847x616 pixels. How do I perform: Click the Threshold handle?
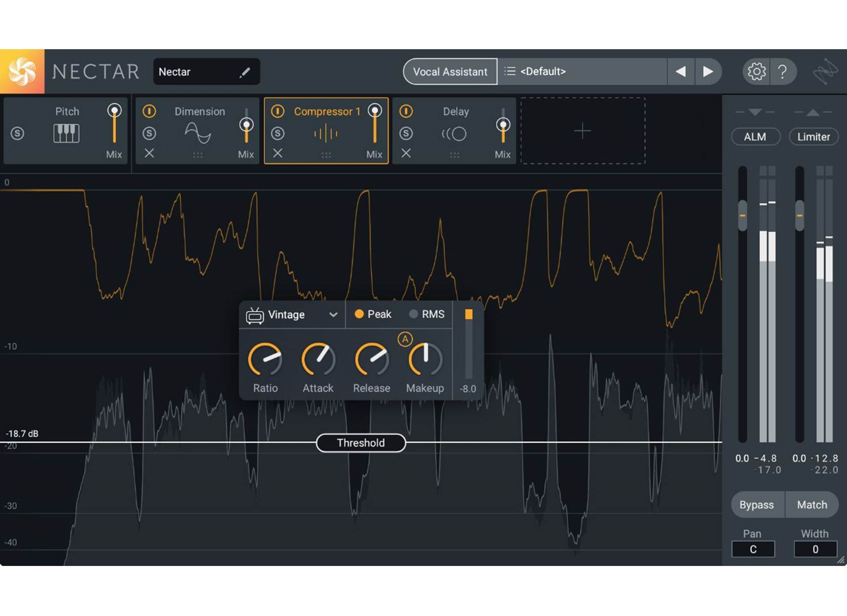click(x=361, y=443)
